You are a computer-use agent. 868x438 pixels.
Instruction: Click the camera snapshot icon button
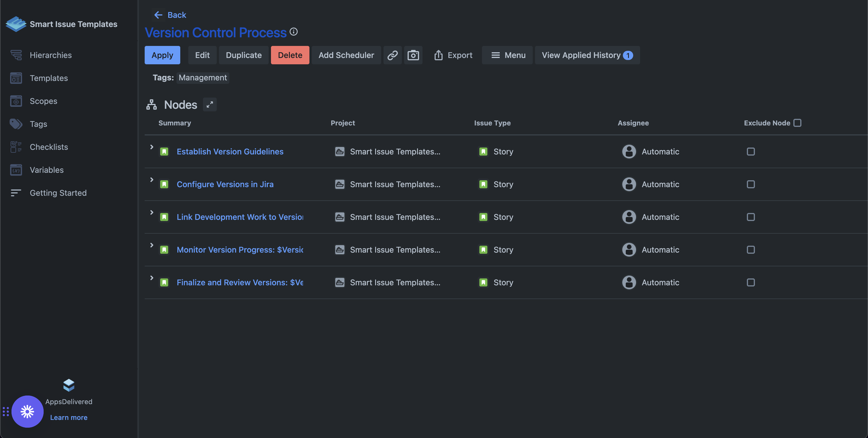pos(413,55)
